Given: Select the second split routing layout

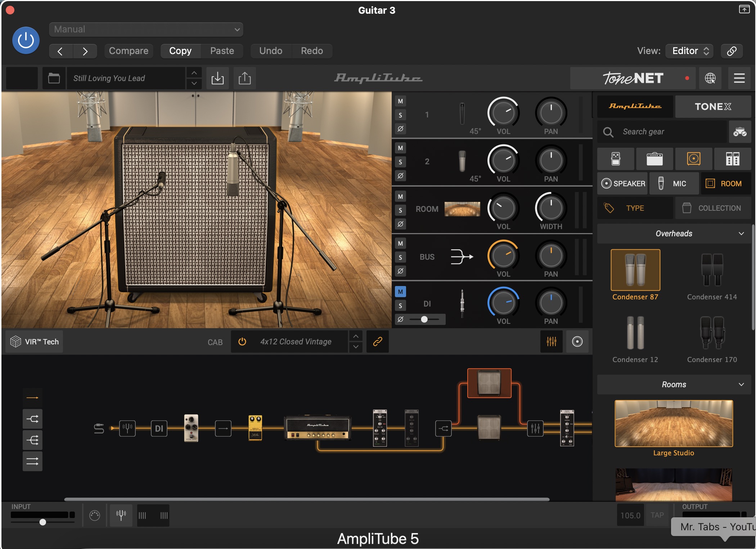Looking at the screenshot, I should (32, 419).
